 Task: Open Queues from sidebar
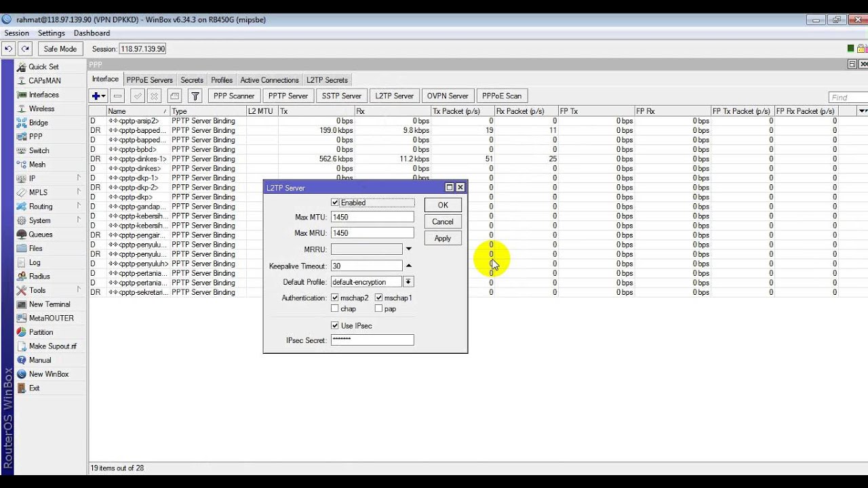pos(40,235)
